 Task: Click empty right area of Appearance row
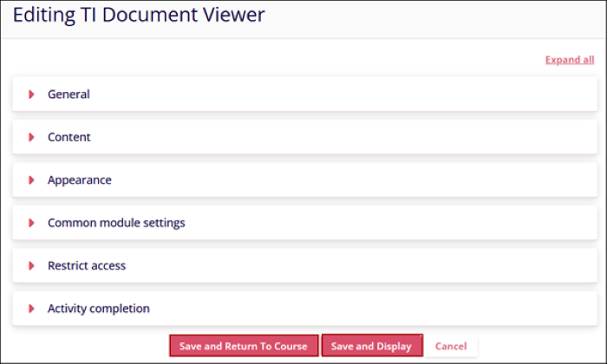[434, 180]
